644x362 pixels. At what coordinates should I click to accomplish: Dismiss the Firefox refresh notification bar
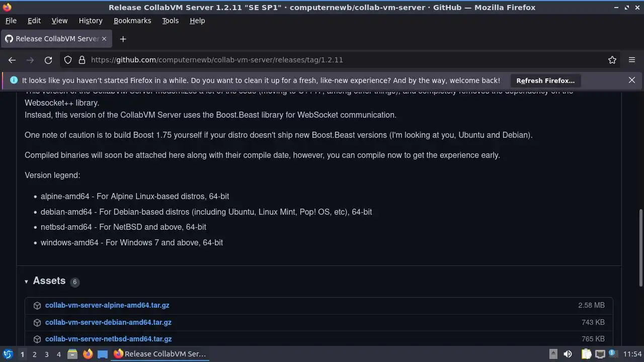pyautogui.click(x=632, y=80)
